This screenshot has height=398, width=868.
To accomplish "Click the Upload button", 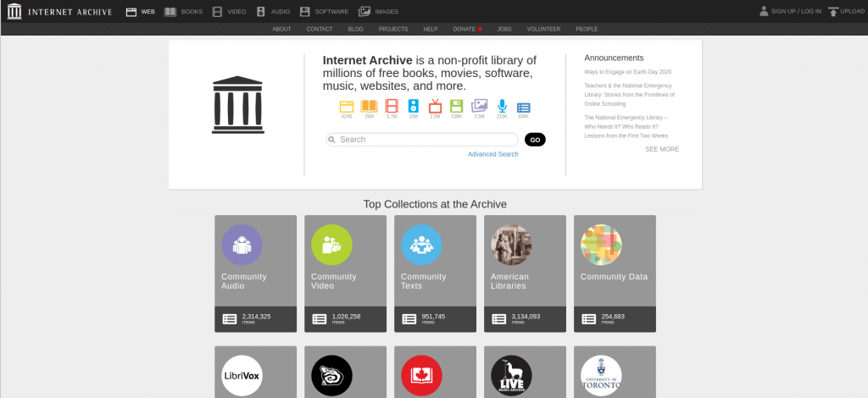I will pyautogui.click(x=845, y=11).
